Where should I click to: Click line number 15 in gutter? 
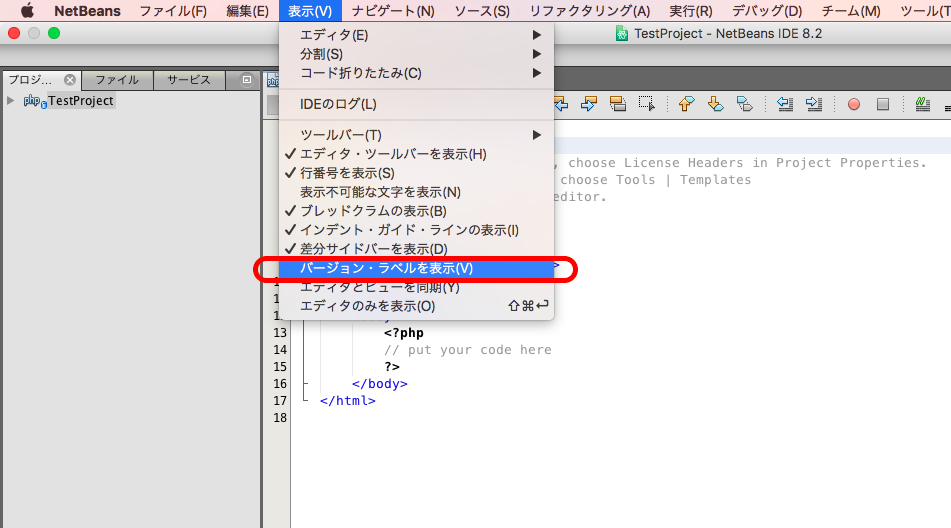pyautogui.click(x=280, y=367)
